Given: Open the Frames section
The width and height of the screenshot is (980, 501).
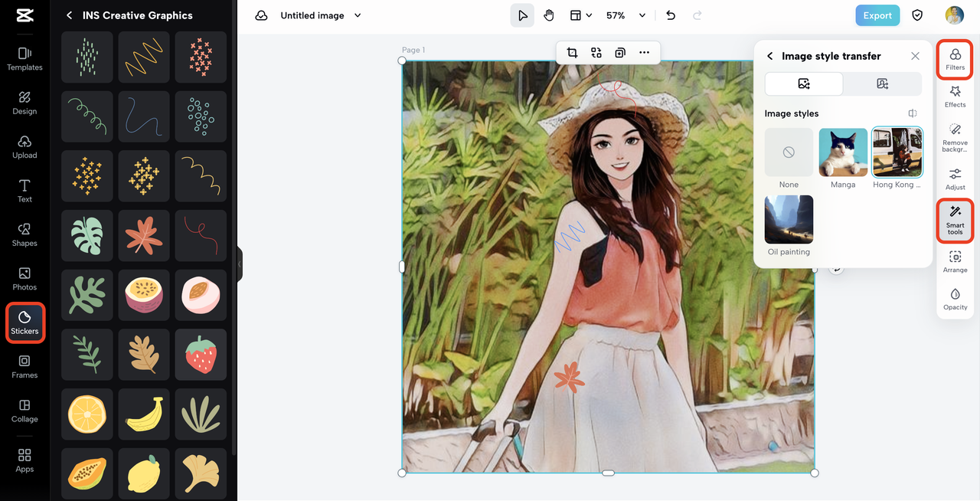Looking at the screenshot, I should [x=24, y=367].
